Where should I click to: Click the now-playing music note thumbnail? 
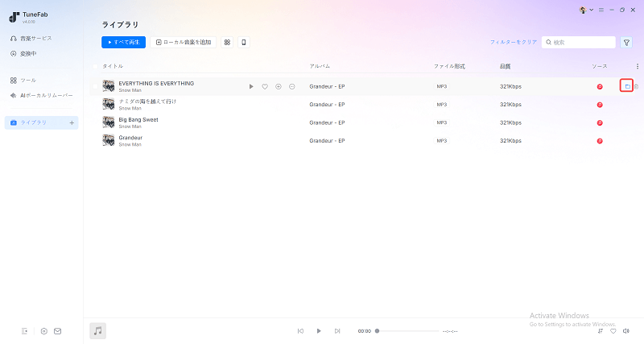click(97, 331)
